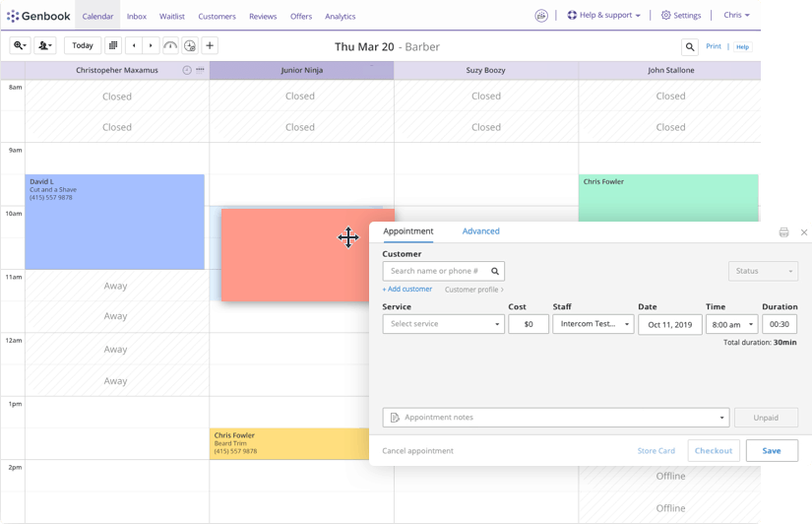Open Customer profile link
This screenshot has width=812, height=524.
473,290
